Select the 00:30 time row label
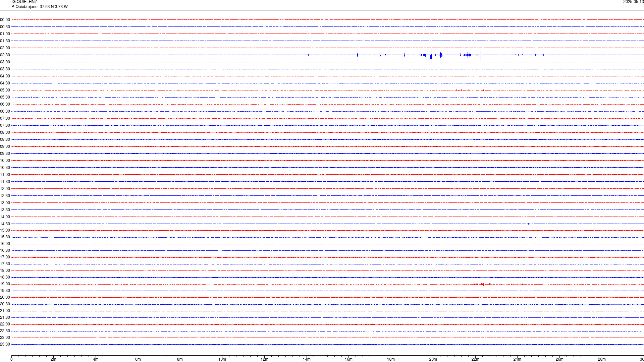The height and width of the screenshot is (362, 644). (5, 27)
